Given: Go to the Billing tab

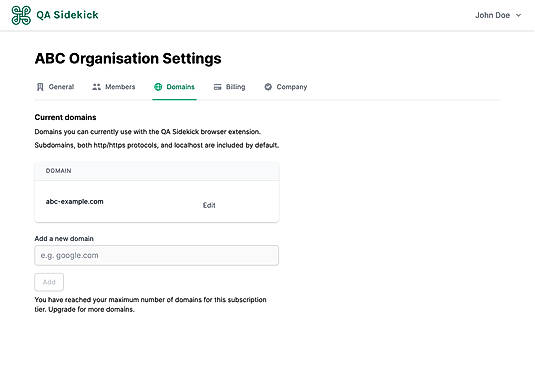Looking at the screenshot, I should click(229, 87).
